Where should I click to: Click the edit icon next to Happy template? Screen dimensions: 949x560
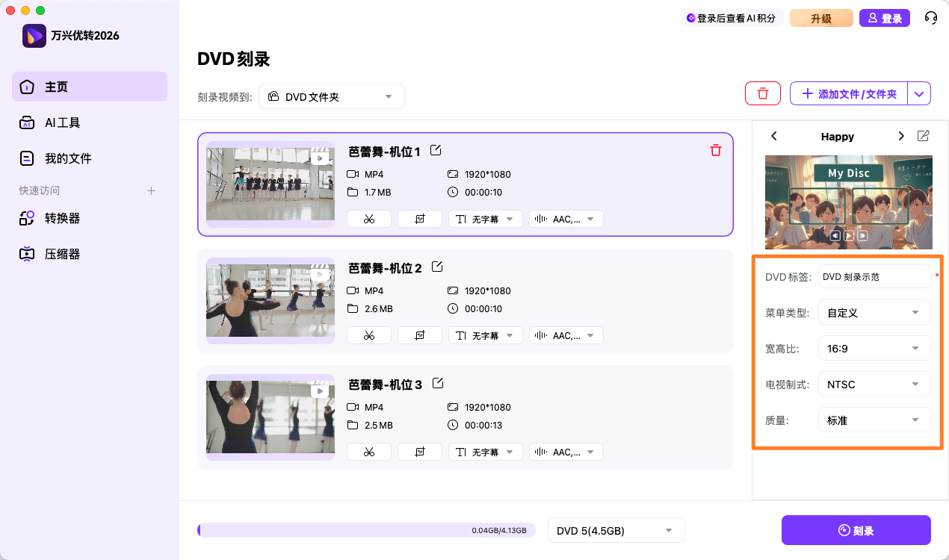(923, 136)
